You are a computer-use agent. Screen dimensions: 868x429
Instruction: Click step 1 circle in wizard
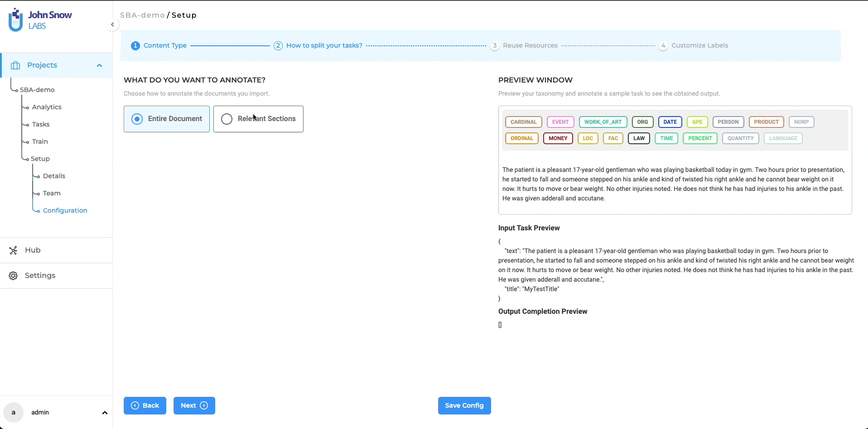[135, 46]
